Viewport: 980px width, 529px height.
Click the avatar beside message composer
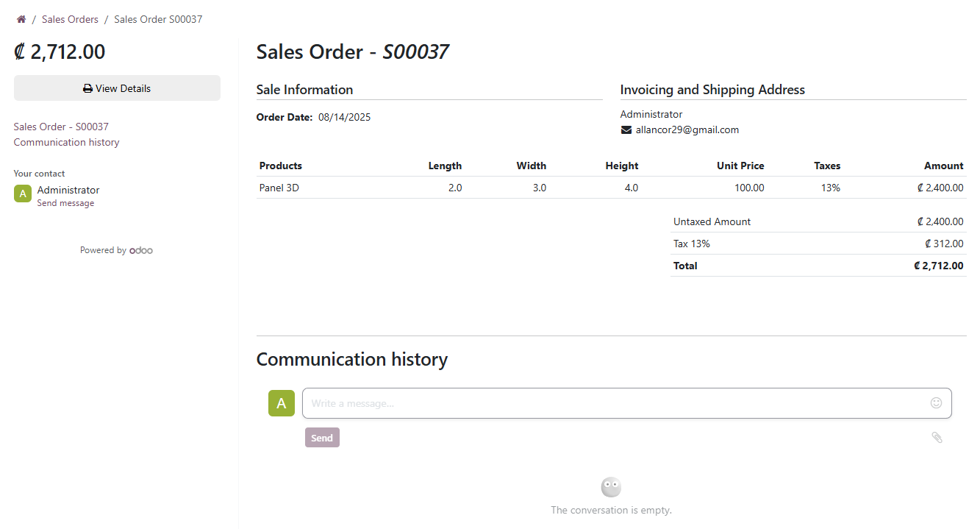tap(282, 403)
